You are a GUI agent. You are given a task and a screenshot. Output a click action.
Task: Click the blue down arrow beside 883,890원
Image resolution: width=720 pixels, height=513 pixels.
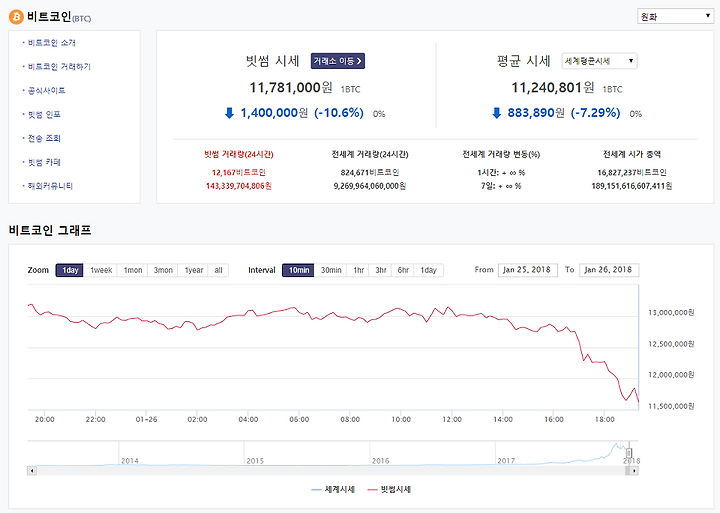[x=496, y=113]
